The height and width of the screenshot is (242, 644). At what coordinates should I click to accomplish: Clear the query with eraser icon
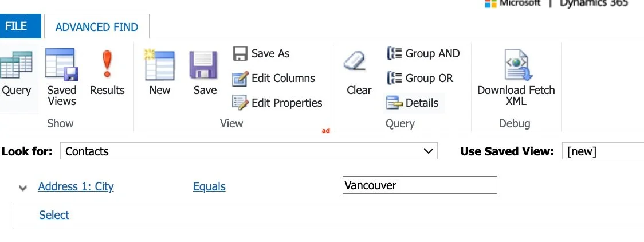(354, 61)
